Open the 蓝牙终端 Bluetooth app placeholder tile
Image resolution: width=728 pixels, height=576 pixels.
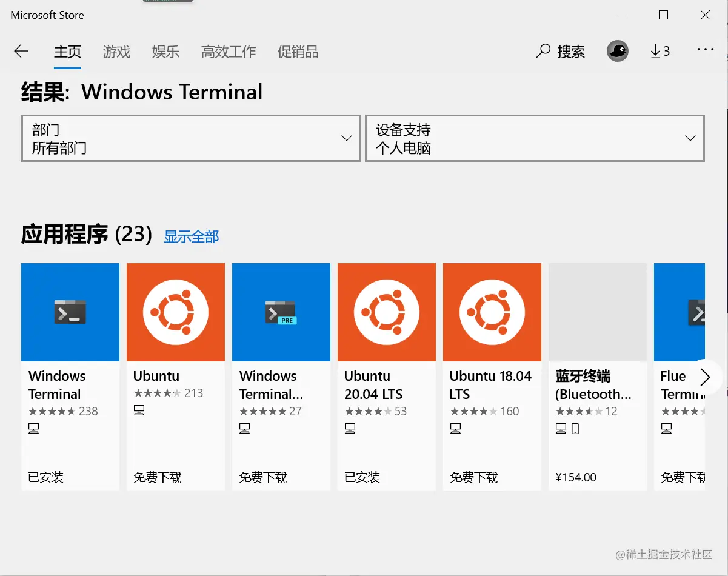pos(598,312)
